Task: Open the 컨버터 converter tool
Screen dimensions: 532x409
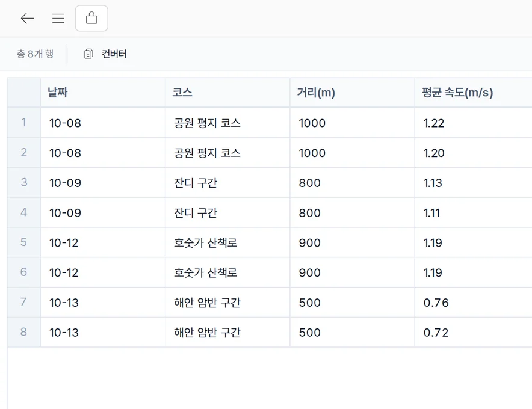Action: 105,54
